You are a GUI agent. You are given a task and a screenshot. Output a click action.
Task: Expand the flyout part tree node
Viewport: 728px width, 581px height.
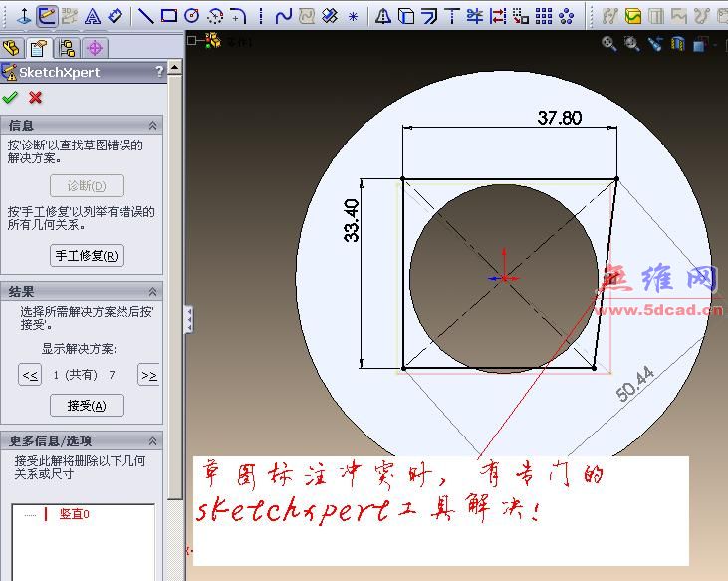(192, 41)
